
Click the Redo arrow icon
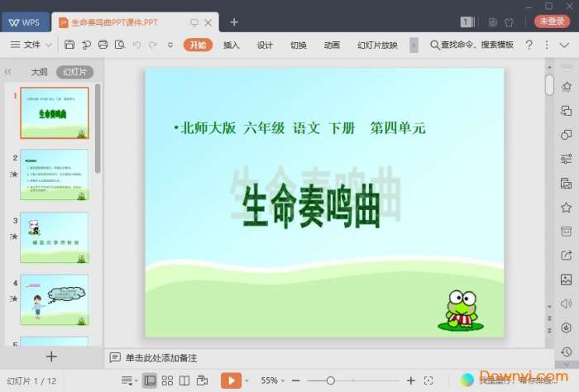pos(153,45)
